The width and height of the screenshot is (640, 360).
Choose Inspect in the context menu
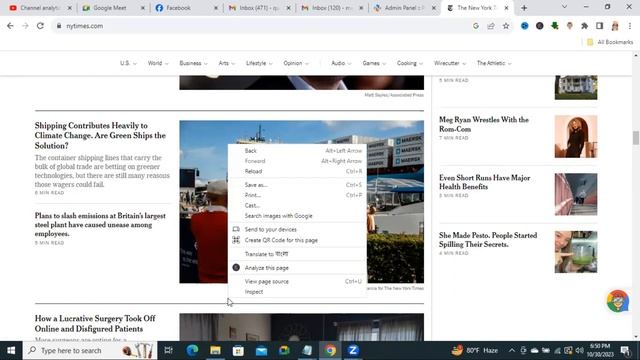(297, 292)
